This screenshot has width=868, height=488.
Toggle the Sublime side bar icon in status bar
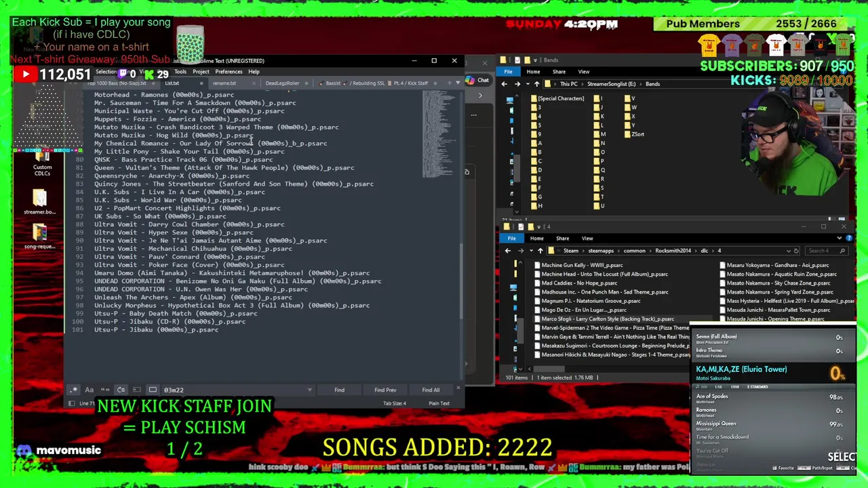click(71, 403)
